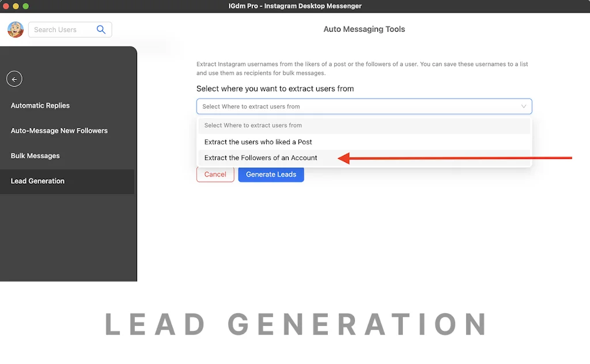
Task: Click the IGdm Pro window title bar text
Action: coord(294,6)
